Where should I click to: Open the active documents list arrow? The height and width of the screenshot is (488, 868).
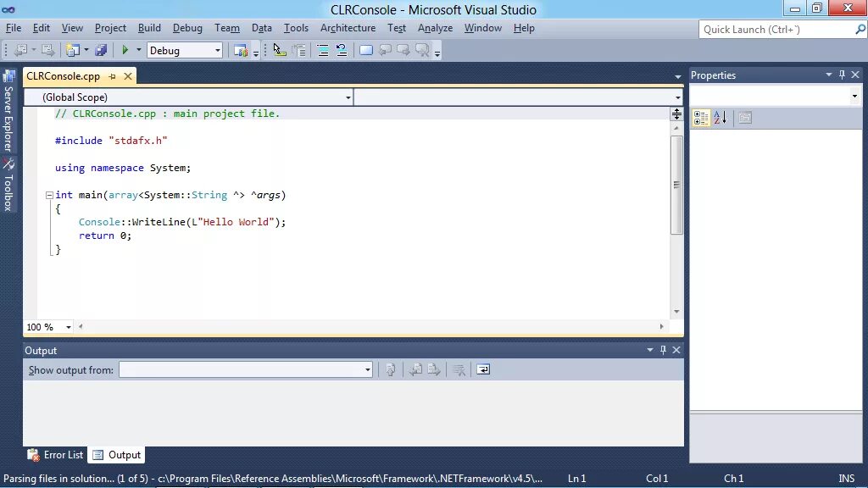coord(677,76)
